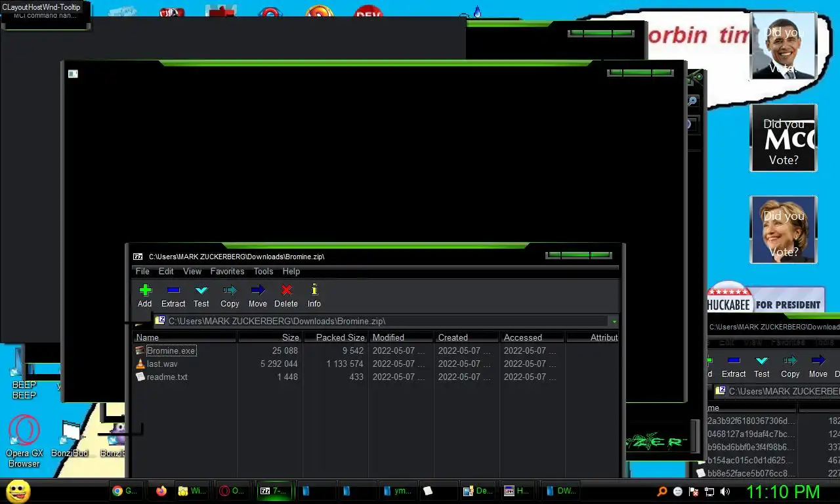The width and height of the screenshot is (840, 504).
Task: Expand the Bromine.zip address bar dropdown
Action: 614,322
